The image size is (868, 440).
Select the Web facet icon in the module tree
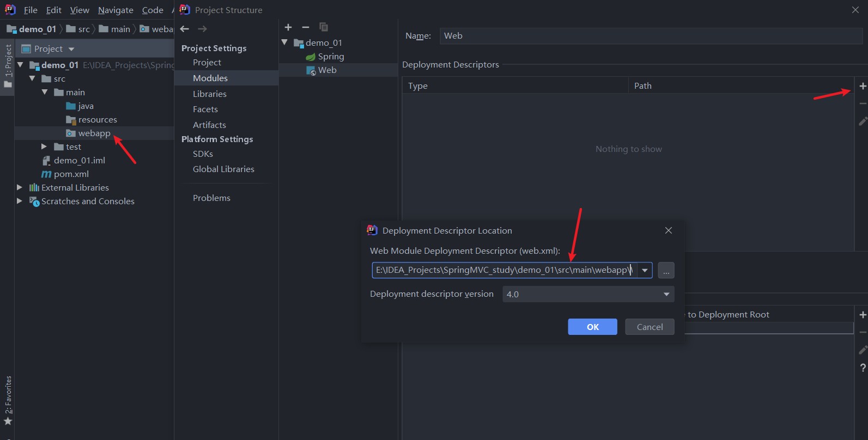[311, 71]
